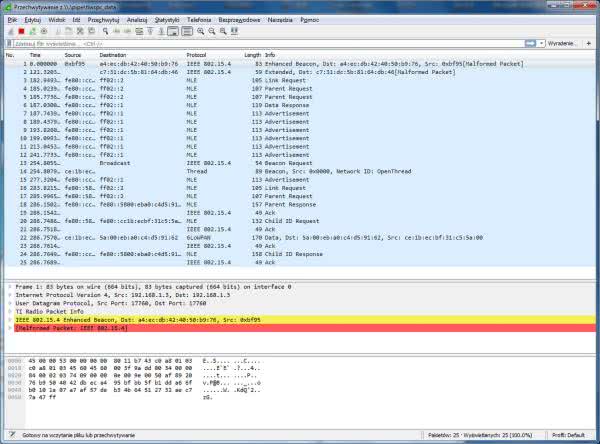This screenshot has width=600, height=444.
Task: Click inside the display filter field
Action: tap(250, 44)
